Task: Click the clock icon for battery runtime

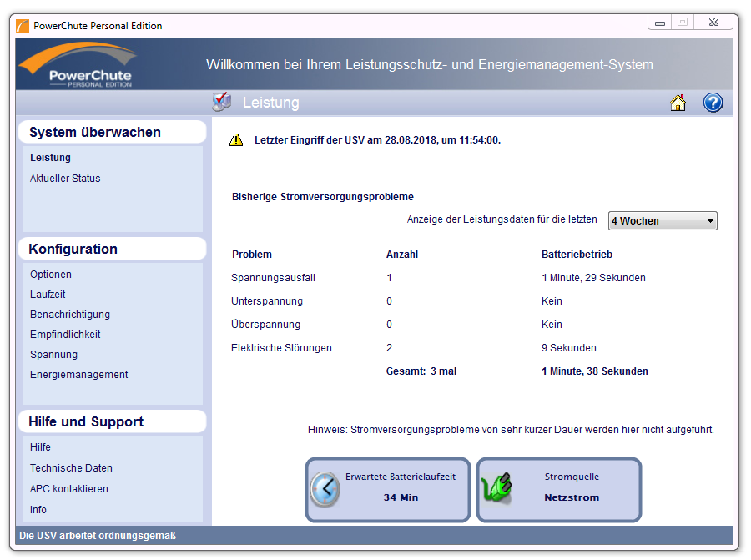Action: (x=325, y=490)
